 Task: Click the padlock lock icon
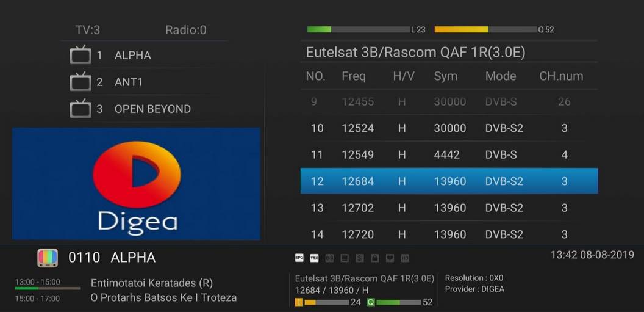[375, 258]
